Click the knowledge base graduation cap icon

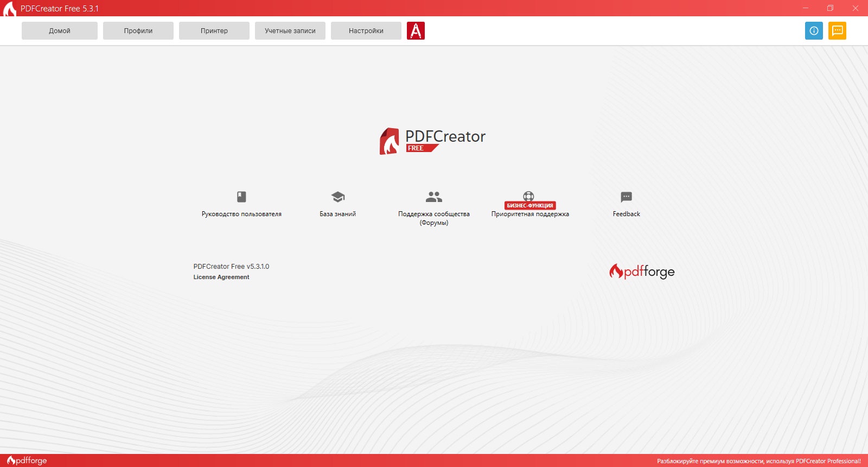pyautogui.click(x=338, y=197)
